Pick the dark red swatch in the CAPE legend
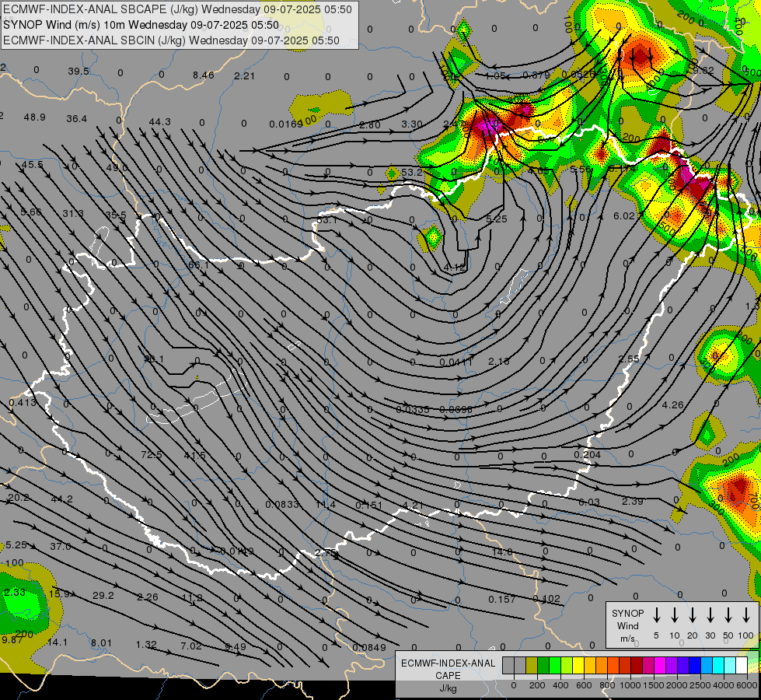The image size is (761, 700). pyautogui.click(x=637, y=666)
